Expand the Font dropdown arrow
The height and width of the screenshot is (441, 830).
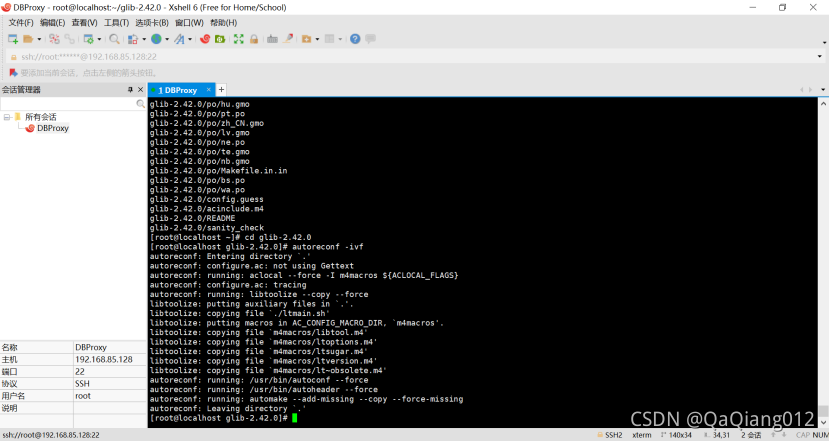point(190,39)
